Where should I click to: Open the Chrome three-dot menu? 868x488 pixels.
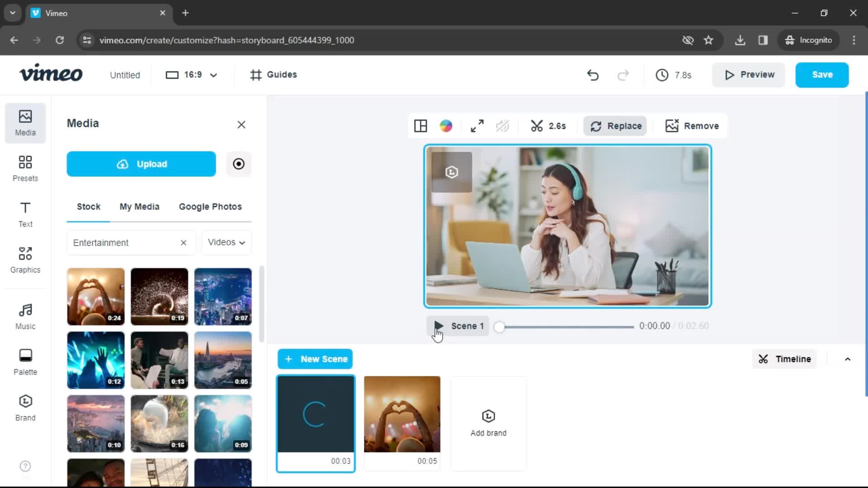pos(854,40)
